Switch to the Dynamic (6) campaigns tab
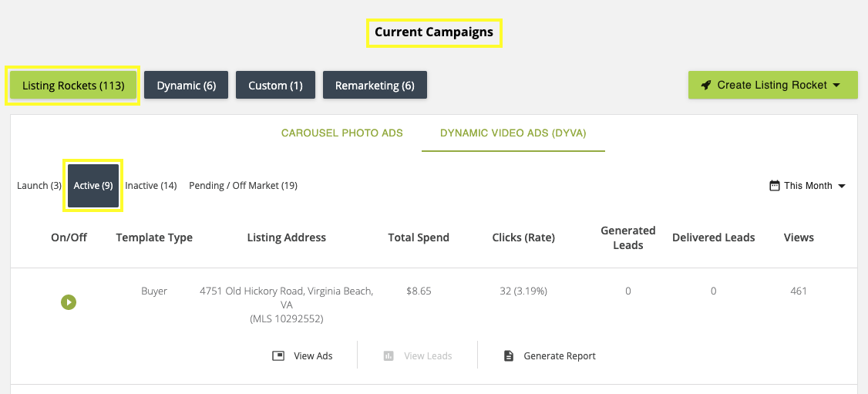The image size is (868, 394). pyautogui.click(x=186, y=86)
